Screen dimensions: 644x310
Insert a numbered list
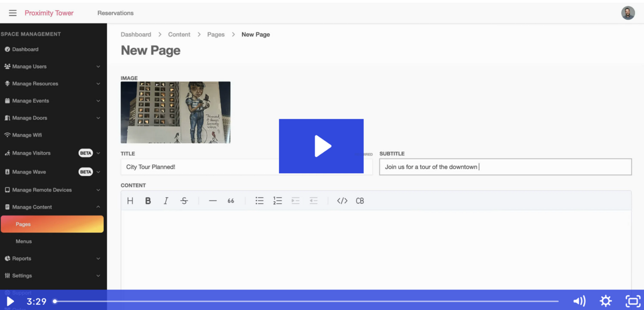point(277,201)
